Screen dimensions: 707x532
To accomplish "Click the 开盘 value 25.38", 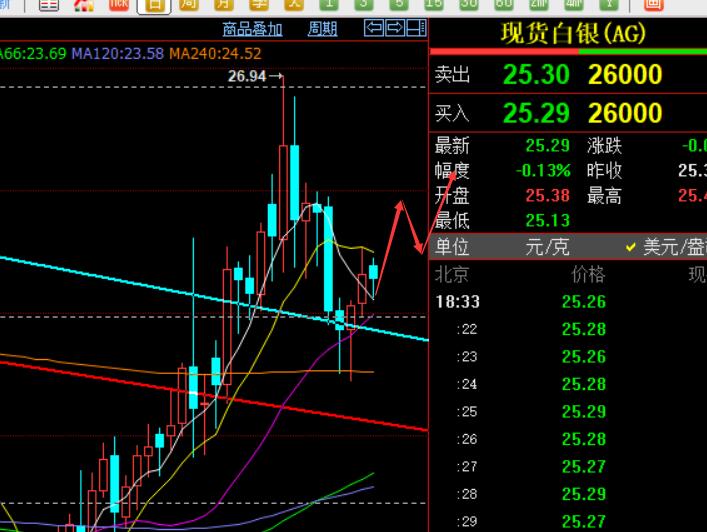I will 547,196.
